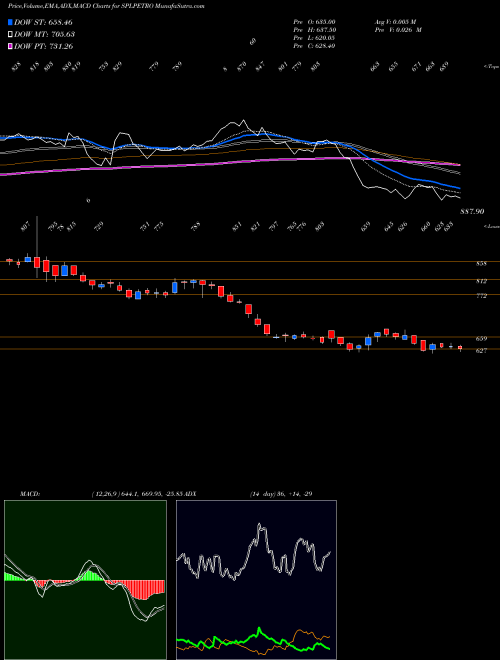Click the last candlestick on the right
The image size is (500, 660).
(x=460, y=348)
